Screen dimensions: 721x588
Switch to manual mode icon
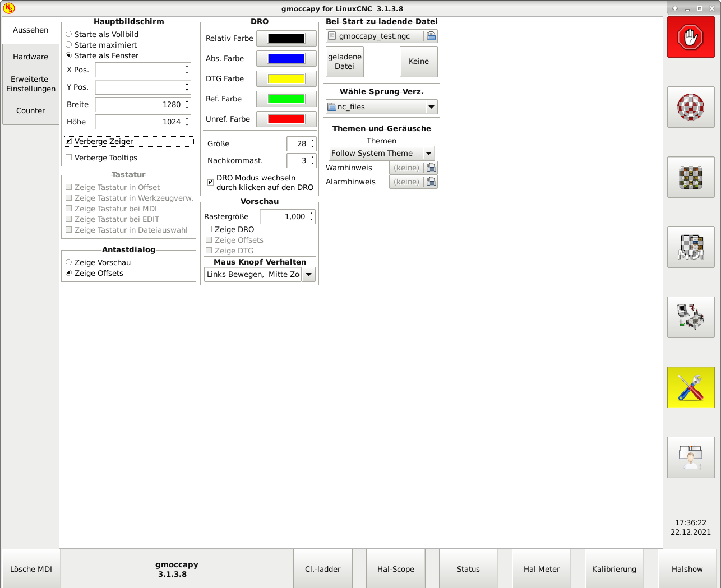[x=690, y=177]
